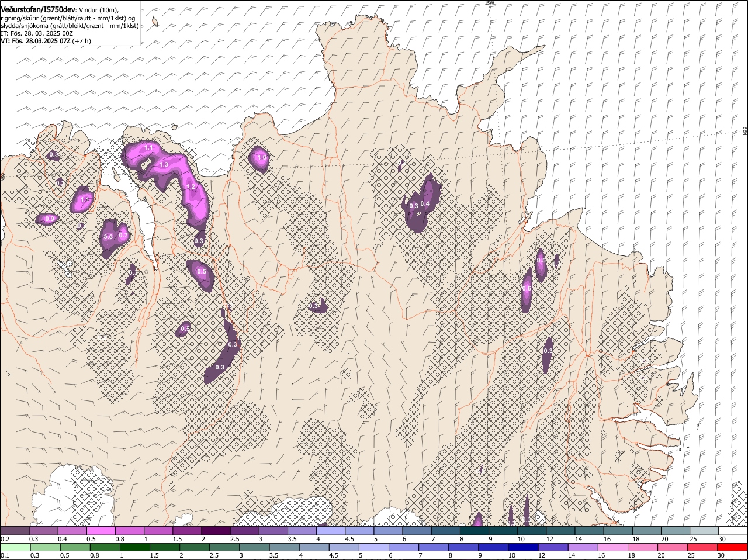Pick the snow legend swatch starting at 18

click(x=646, y=531)
